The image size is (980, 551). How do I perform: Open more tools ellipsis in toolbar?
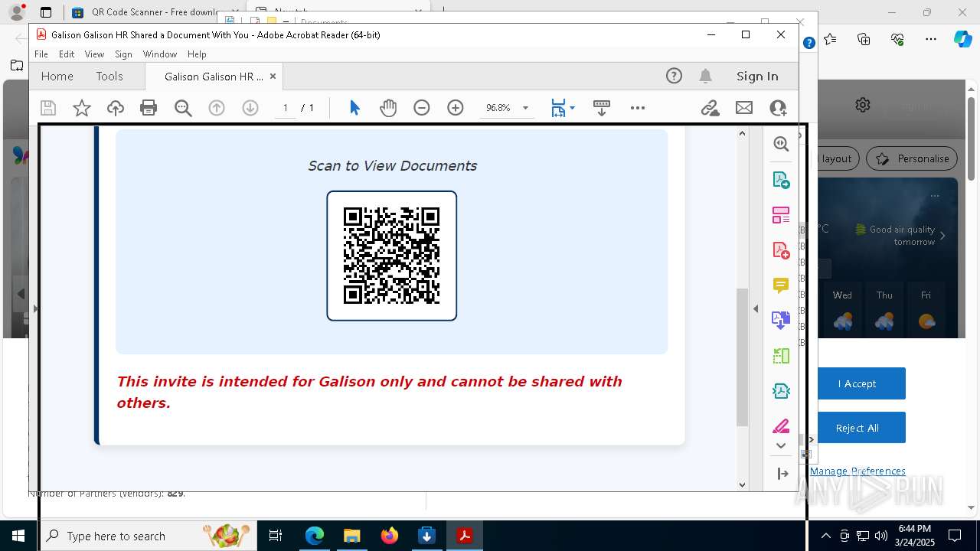pyautogui.click(x=638, y=108)
